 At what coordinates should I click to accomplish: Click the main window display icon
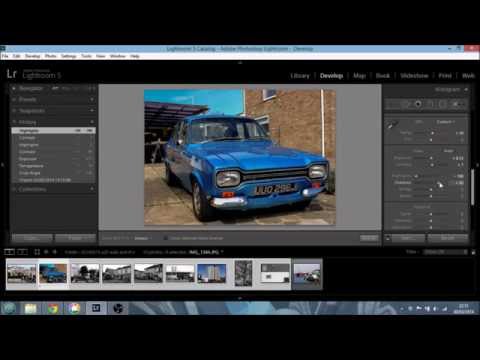coord(9,252)
